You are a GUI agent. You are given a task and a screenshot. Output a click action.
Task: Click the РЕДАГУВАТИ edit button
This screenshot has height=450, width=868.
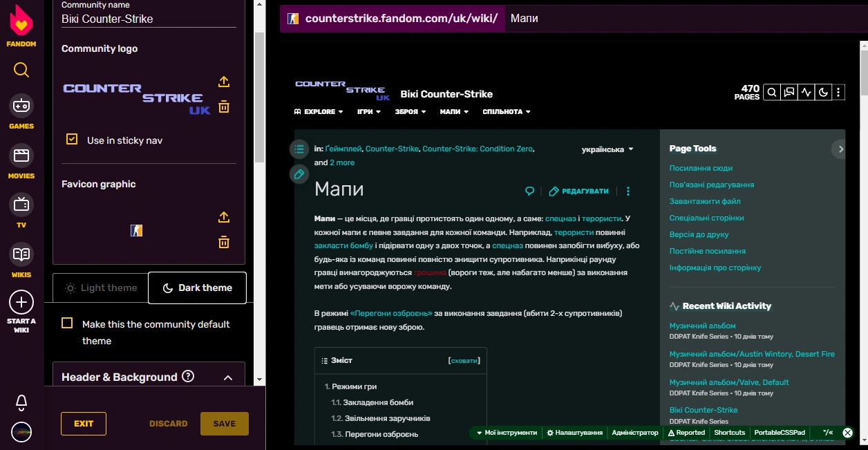579,191
